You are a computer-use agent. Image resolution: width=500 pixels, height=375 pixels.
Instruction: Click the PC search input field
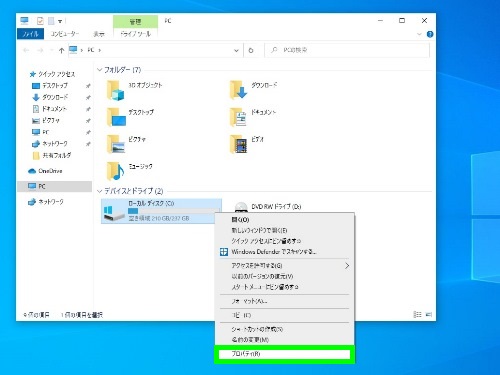[347, 50]
